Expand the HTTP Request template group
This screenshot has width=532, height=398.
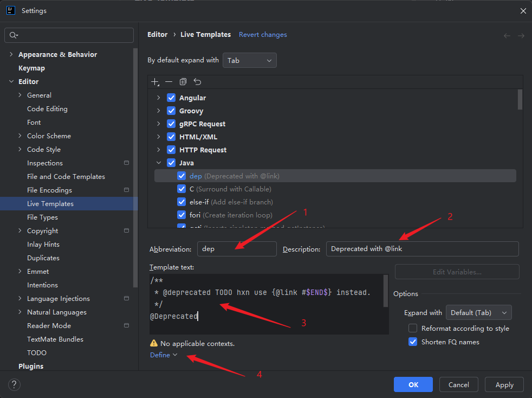click(x=158, y=150)
